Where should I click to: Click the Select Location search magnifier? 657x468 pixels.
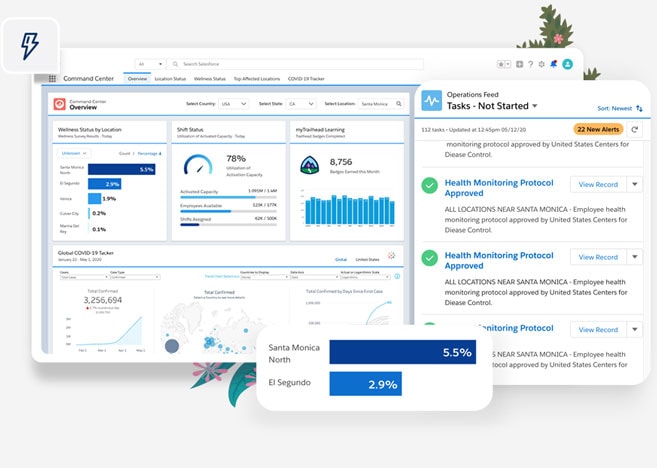(399, 103)
